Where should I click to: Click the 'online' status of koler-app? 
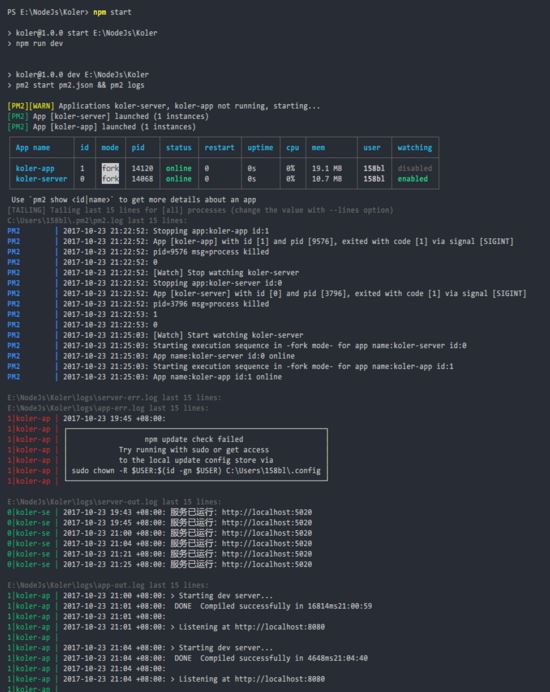pos(179,168)
